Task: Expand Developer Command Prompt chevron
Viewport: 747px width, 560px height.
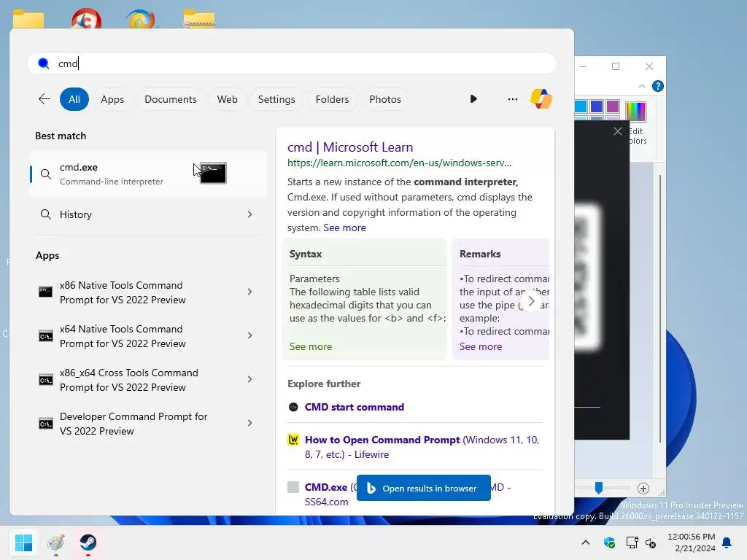Action: [249, 423]
